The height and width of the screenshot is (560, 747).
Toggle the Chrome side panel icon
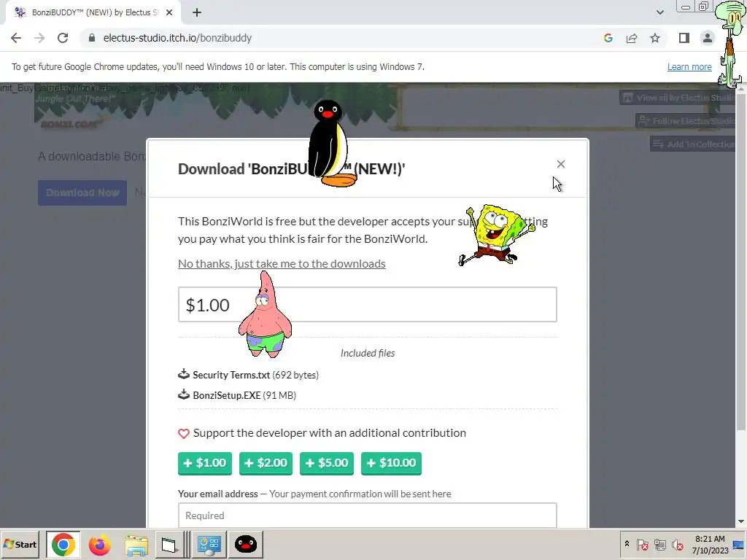tap(684, 38)
